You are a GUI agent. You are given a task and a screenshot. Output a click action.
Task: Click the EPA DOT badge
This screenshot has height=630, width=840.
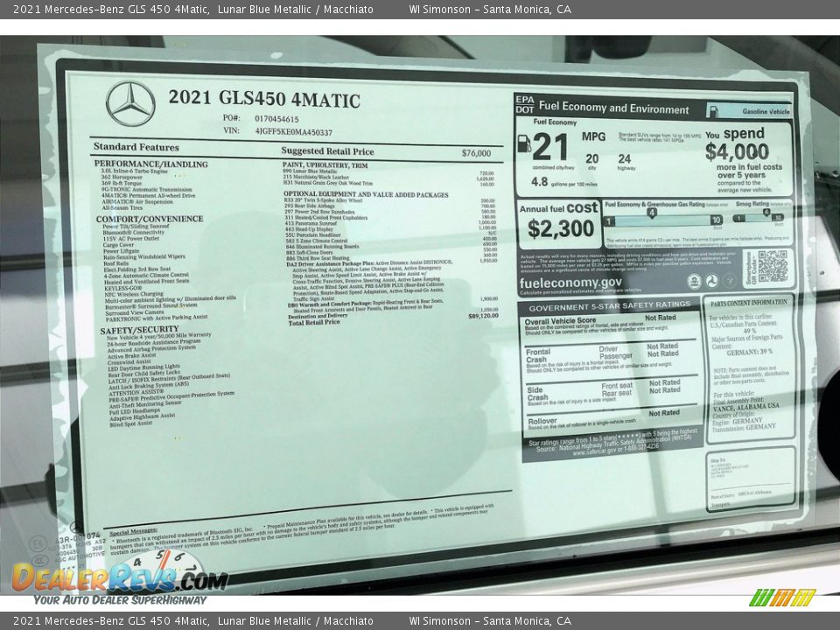(525, 104)
